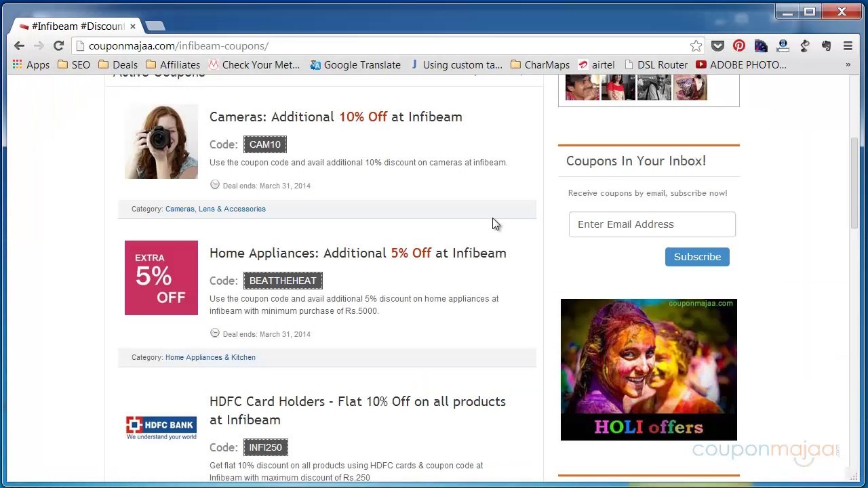Open the desk lamp extension icon
The height and width of the screenshot is (488, 868).
[x=804, y=46]
